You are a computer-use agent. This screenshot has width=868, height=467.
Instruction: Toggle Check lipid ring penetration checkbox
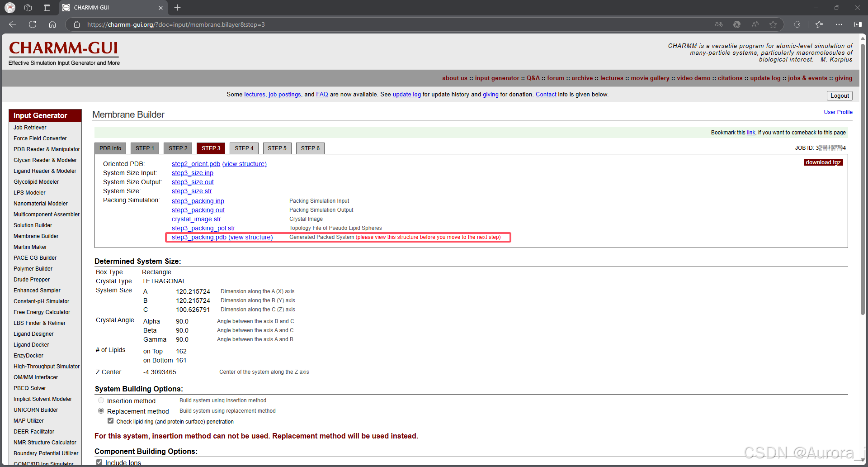pos(110,421)
